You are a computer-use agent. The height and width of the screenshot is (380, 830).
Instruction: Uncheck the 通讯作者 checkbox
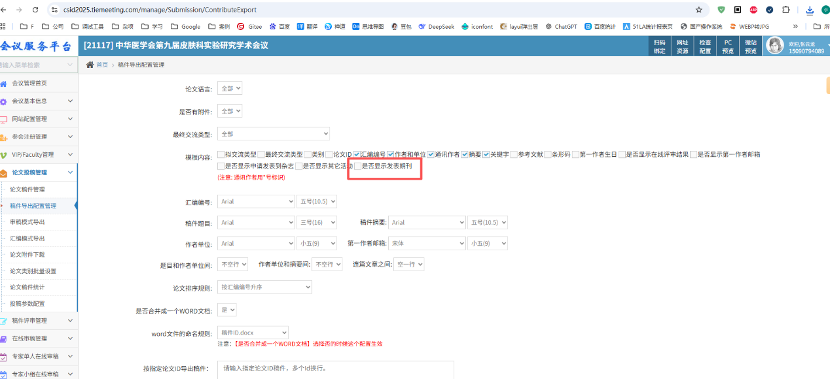click(x=431, y=155)
